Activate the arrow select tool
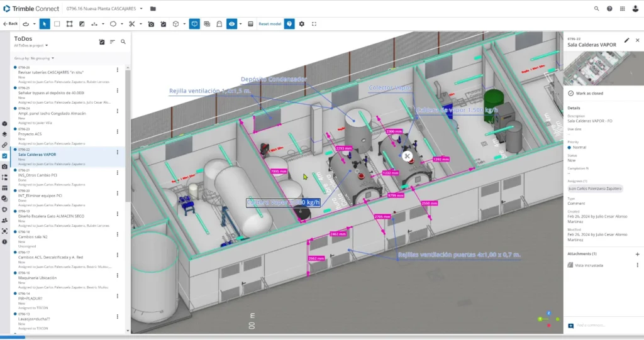The width and height of the screenshot is (644, 340). pos(45,24)
